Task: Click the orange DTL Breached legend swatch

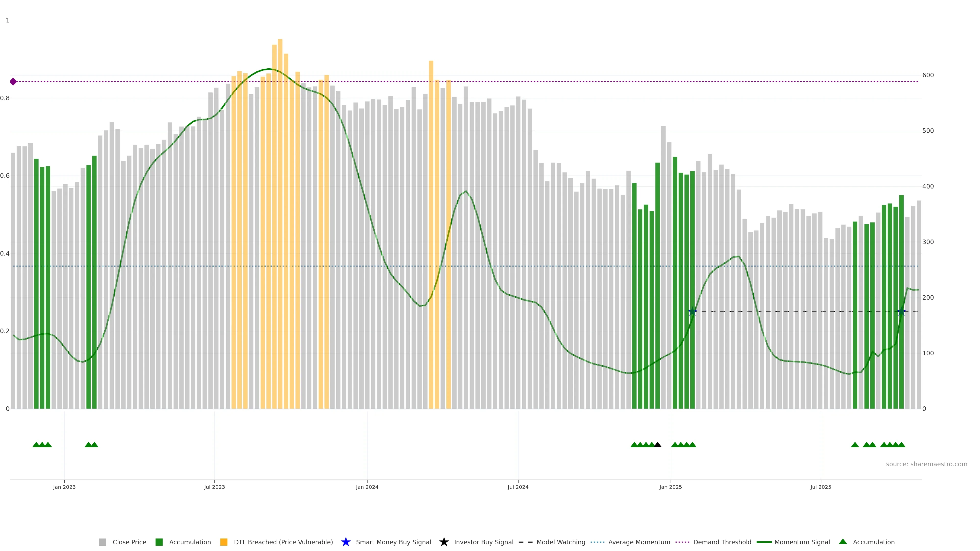Action: [224, 542]
